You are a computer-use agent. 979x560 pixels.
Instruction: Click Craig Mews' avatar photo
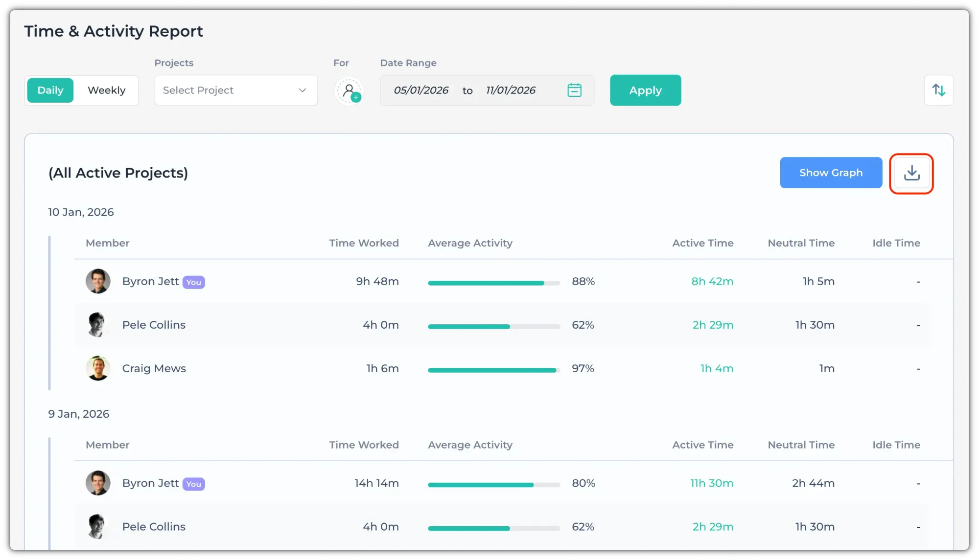point(98,368)
